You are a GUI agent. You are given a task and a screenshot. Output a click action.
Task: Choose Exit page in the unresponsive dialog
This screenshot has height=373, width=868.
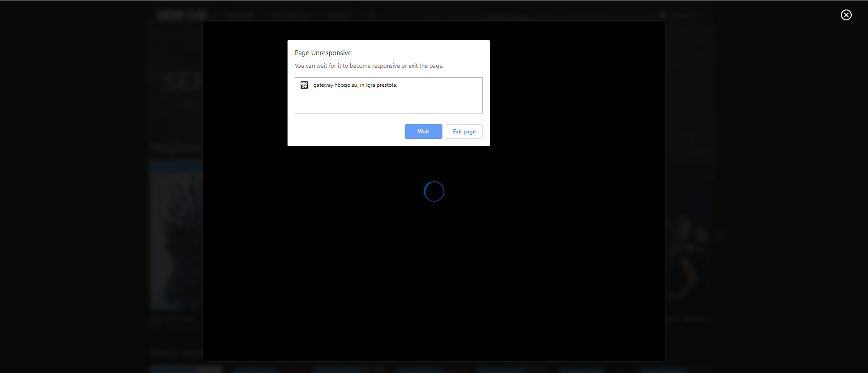[x=464, y=132]
